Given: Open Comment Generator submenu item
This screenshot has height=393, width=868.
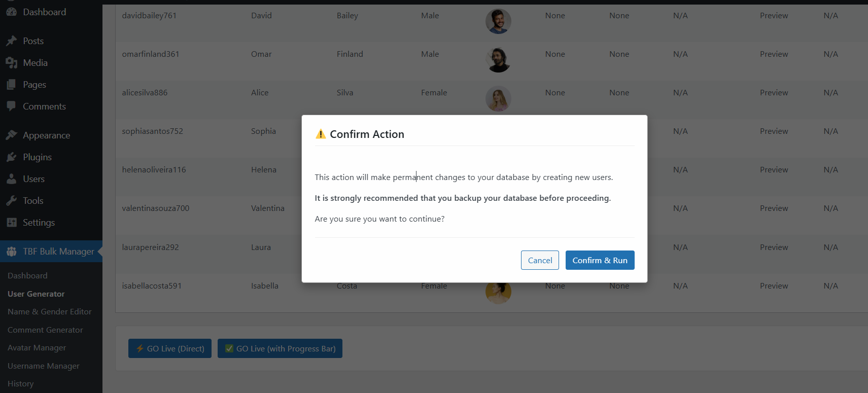Looking at the screenshot, I should [x=45, y=330].
